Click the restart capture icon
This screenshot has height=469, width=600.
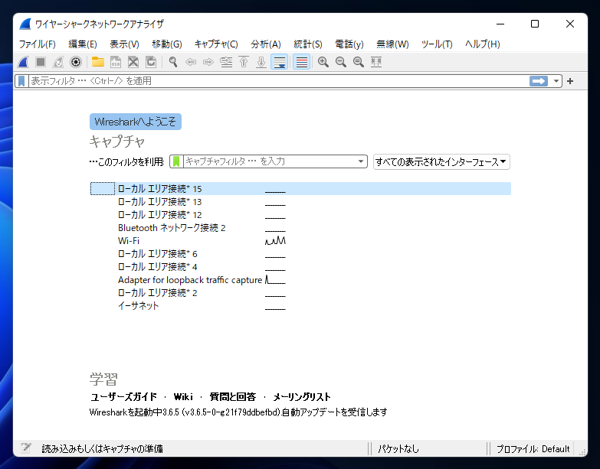58,62
